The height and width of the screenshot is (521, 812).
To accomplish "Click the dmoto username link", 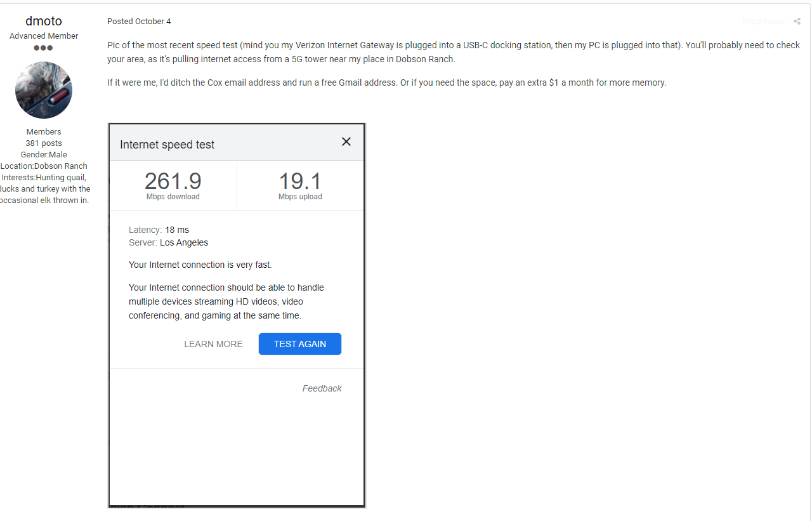I will click(44, 21).
